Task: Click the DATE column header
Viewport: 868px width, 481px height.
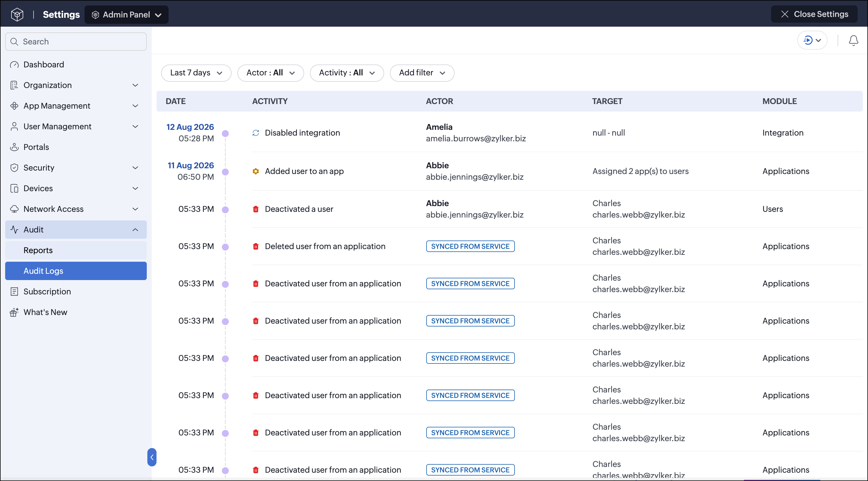Action: [175, 101]
